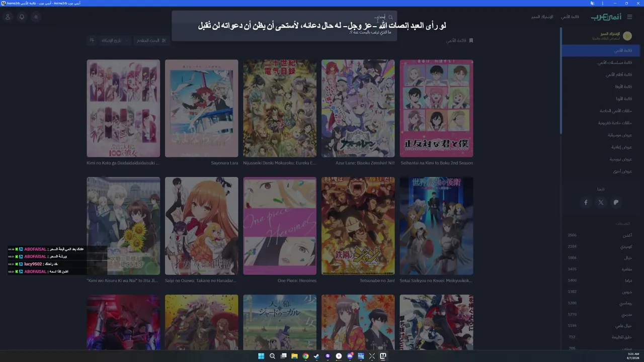Viewport: 644px width, 362px height.
Task: Open the Facebook social icon
Action: pyautogui.click(x=586, y=202)
